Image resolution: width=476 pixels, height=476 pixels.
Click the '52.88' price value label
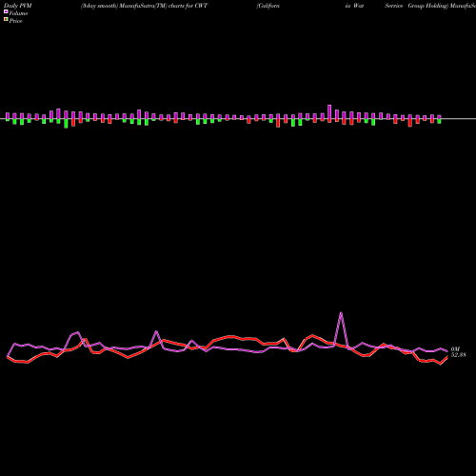tap(458, 355)
